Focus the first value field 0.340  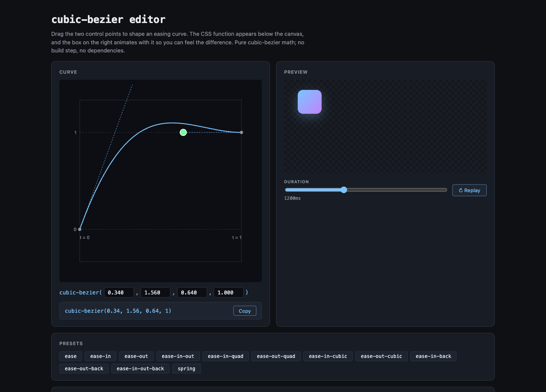(x=119, y=293)
